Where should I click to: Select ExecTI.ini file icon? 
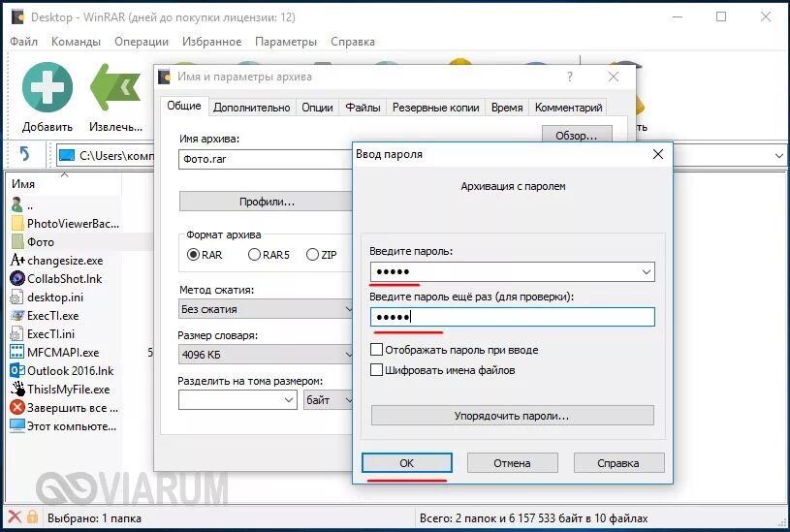pyautogui.click(x=16, y=334)
